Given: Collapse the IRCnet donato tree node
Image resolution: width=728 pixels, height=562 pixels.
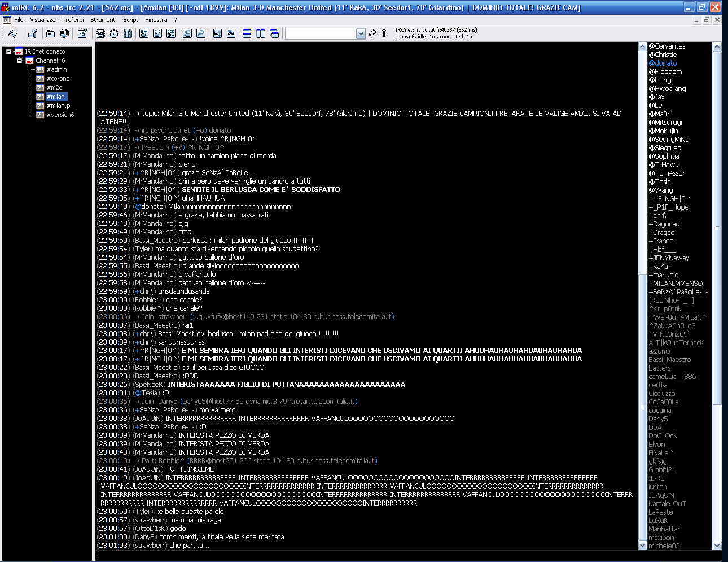Looking at the screenshot, I should [x=9, y=51].
